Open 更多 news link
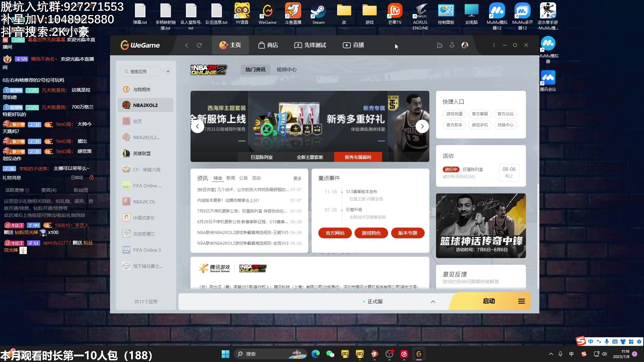The width and height of the screenshot is (644, 362). pyautogui.click(x=298, y=178)
